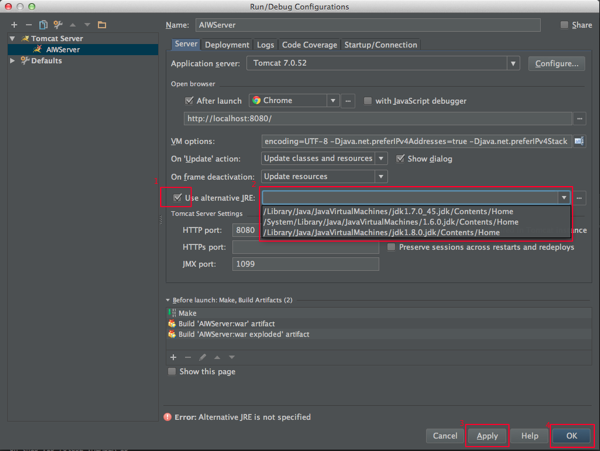This screenshot has width=600, height=451.
Task: Click the Configure... button
Action: 556,63
